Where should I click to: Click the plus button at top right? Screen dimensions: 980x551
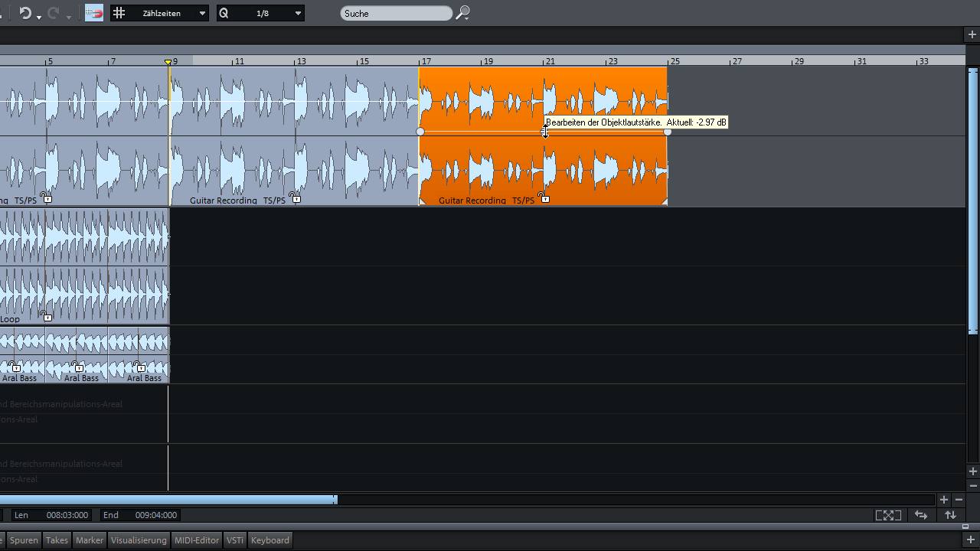(972, 34)
